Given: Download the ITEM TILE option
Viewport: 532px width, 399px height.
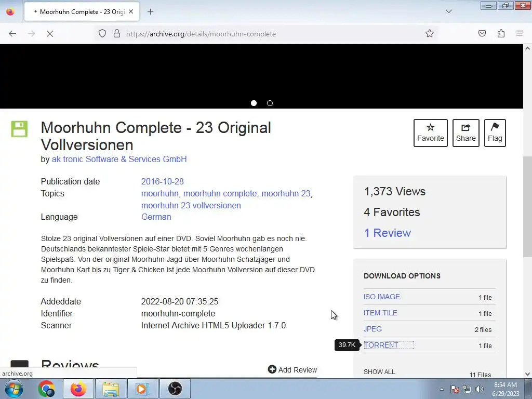Looking at the screenshot, I should coord(380,313).
